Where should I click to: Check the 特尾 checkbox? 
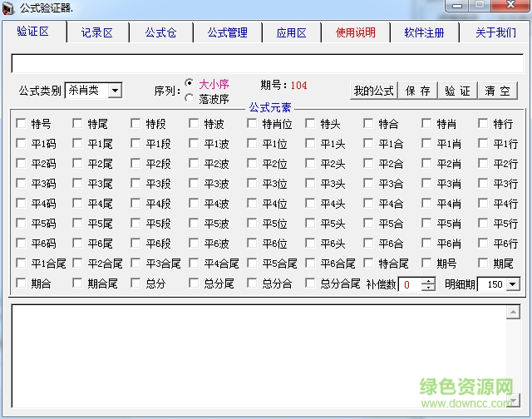[x=77, y=124]
